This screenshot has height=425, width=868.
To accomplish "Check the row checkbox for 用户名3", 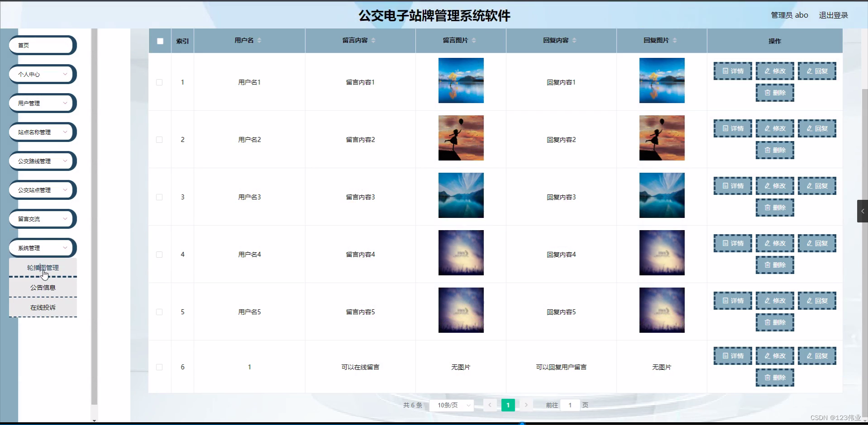I will point(160,197).
